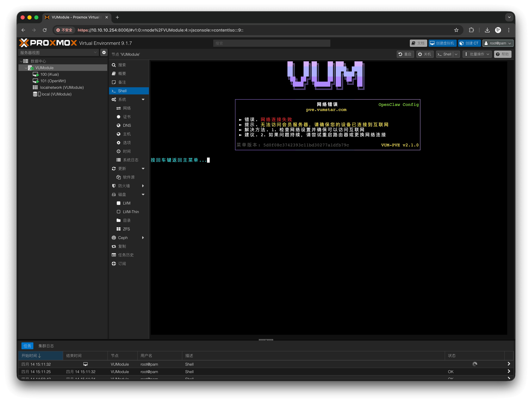Collapse the 磁盘 disks section
Viewport: 532px width, 403px height.
click(143, 195)
